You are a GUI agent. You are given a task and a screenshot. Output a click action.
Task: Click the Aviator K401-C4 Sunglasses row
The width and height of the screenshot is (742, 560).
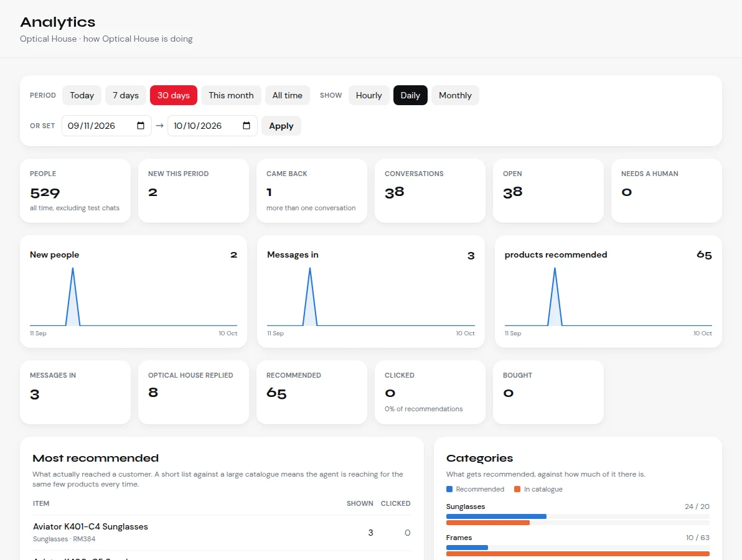click(x=222, y=533)
